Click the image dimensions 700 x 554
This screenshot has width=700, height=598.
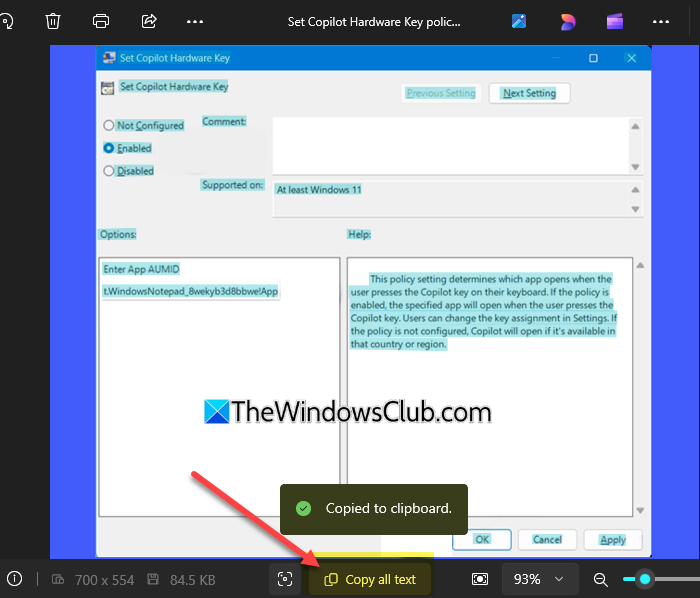(x=104, y=580)
